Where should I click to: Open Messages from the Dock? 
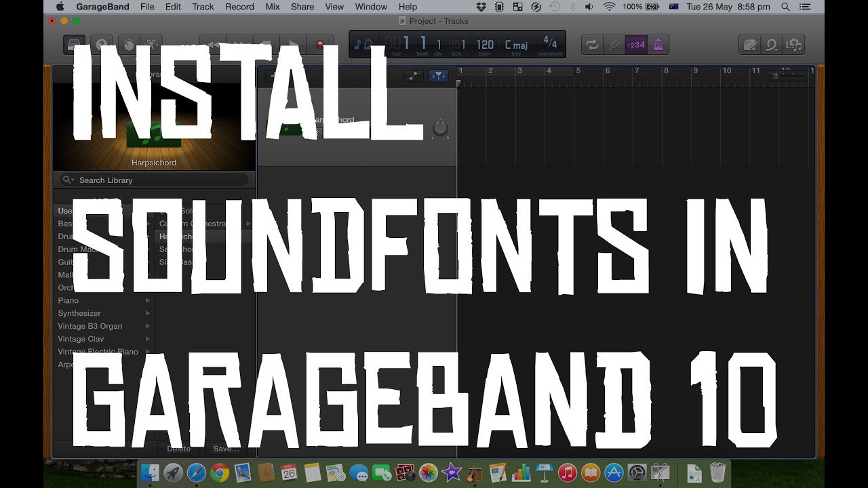[x=359, y=472]
